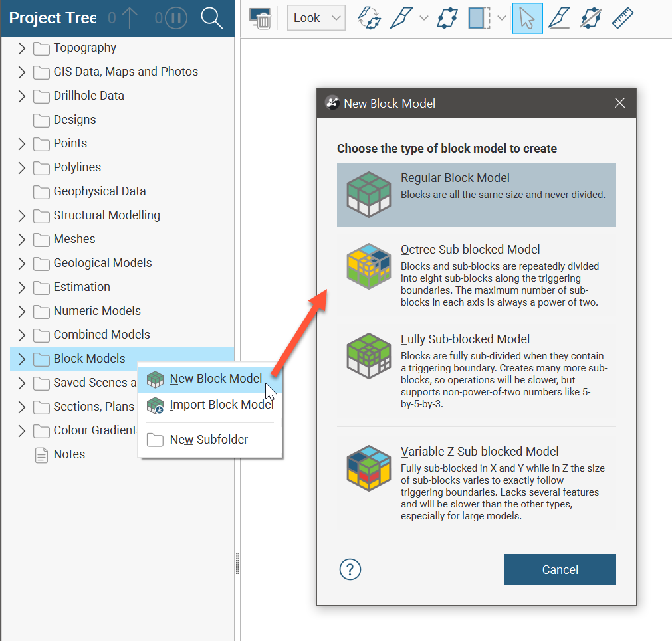
Task: Expand the Saved Scenes folder
Action: coord(22,383)
